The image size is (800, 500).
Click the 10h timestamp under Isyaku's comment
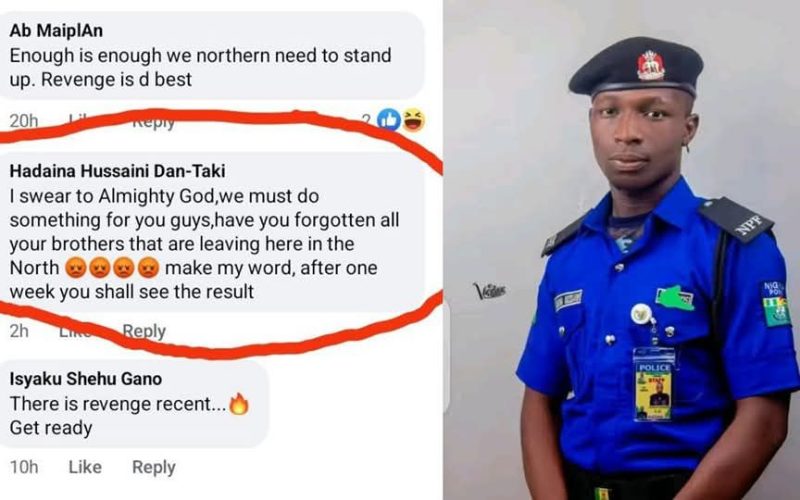pos(24,467)
